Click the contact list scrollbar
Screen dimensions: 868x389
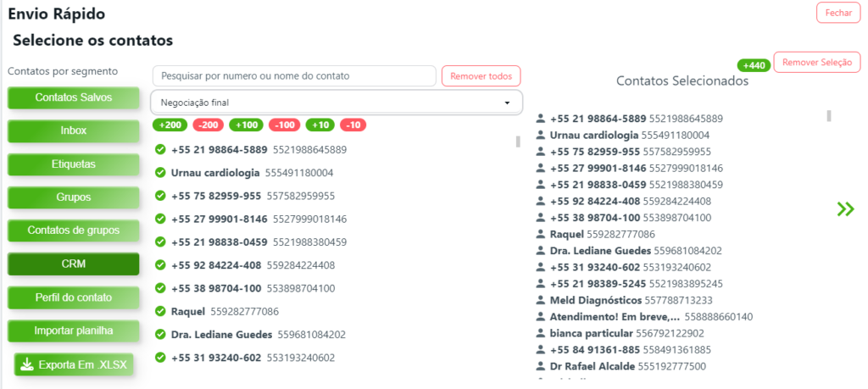[x=518, y=142]
